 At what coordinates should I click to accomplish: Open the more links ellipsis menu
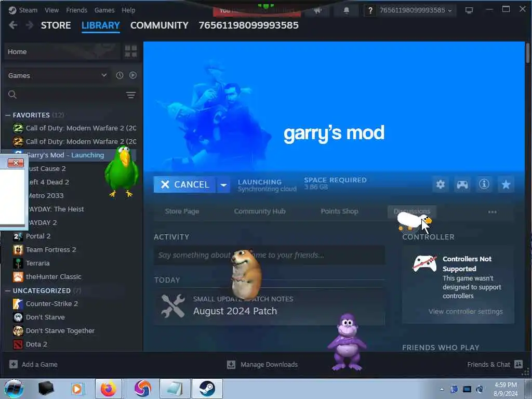(493, 212)
